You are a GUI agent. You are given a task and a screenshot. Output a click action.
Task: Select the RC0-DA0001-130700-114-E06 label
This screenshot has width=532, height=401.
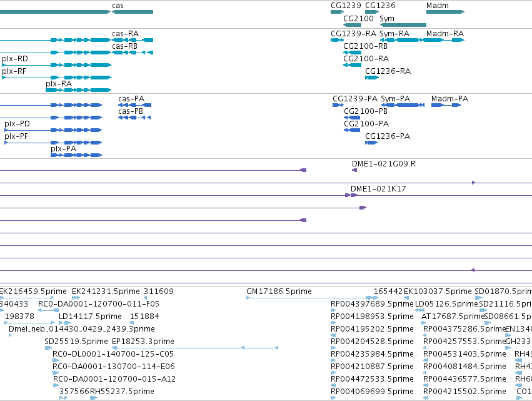pos(114,367)
